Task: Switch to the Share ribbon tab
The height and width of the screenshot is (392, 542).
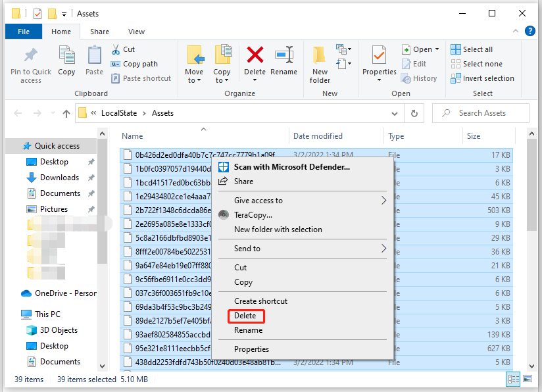Action: [99, 32]
